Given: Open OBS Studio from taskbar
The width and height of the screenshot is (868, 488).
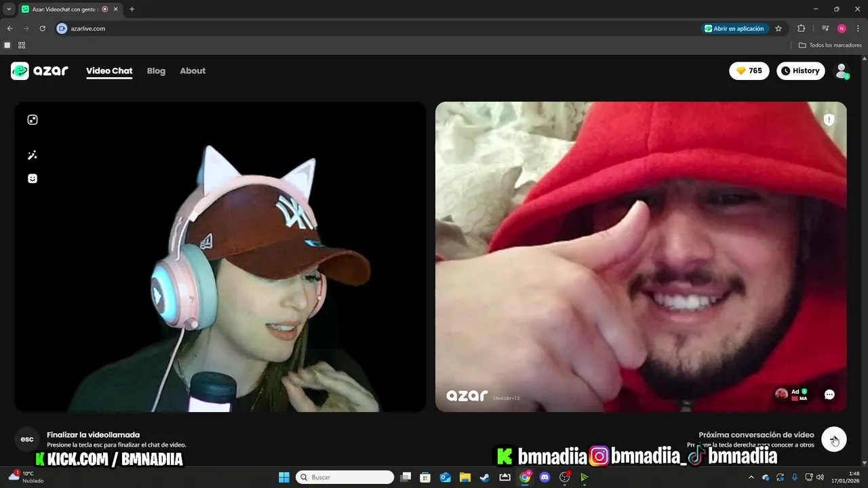Looking at the screenshot, I should coord(564,477).
